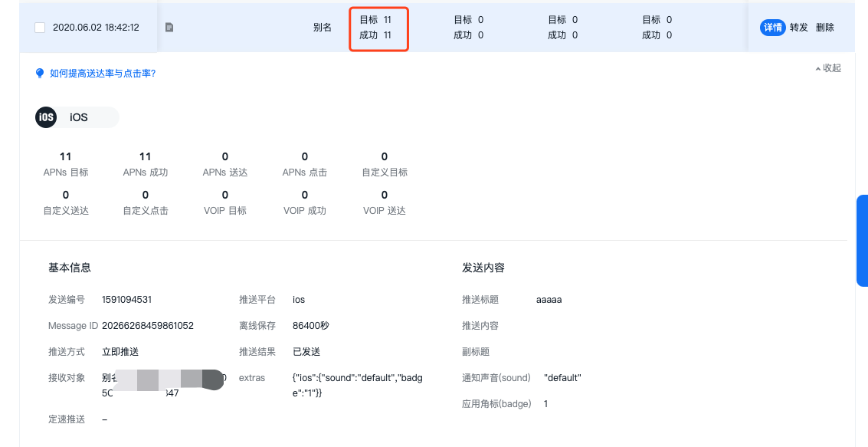
Task: Click the extras JSON text
Action: (357, 386)
